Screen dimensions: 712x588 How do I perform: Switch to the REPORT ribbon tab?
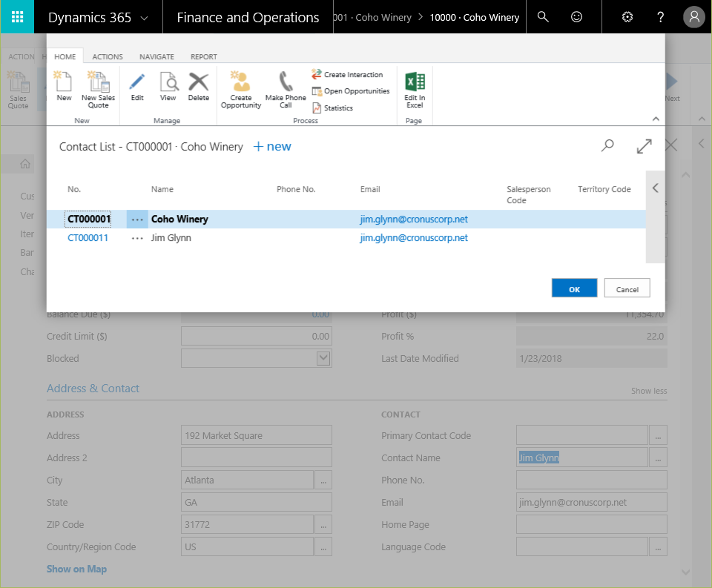click(x=204, y=56)
